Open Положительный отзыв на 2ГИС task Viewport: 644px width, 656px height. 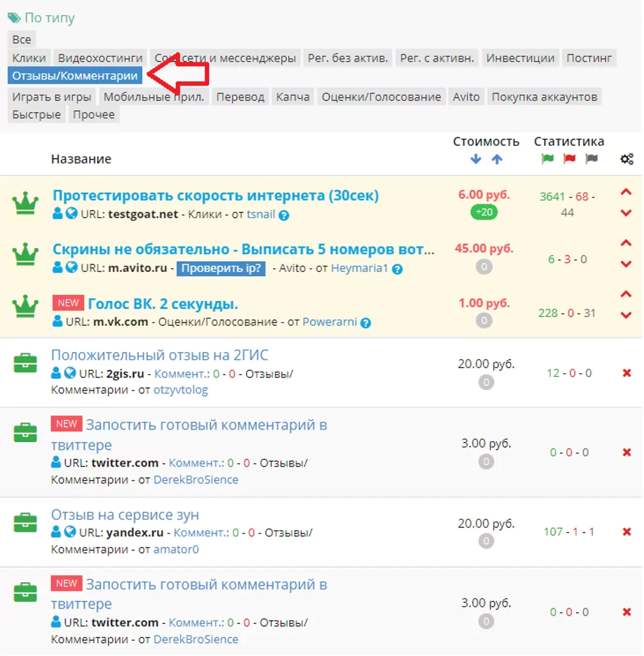159,355
